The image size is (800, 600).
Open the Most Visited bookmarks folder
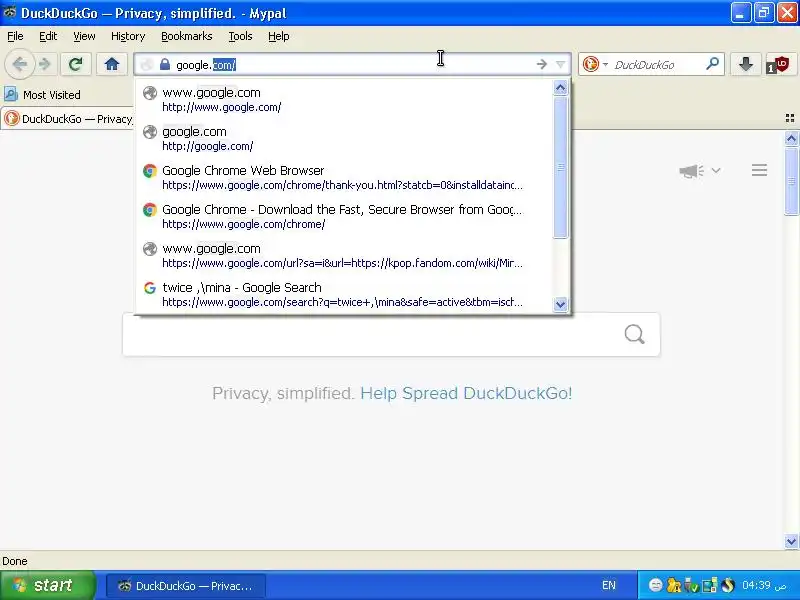click(x=42, y=94)
